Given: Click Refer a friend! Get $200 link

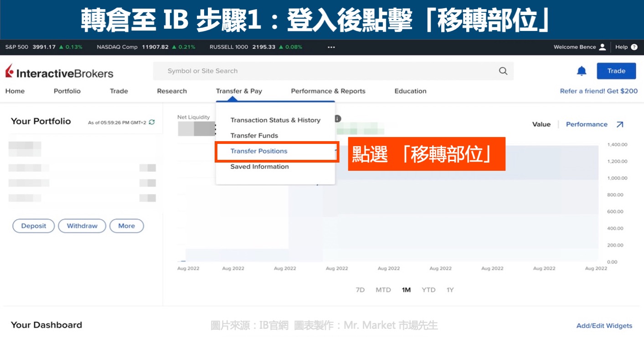Looking at the screenshot, I should tap(599, 91).
